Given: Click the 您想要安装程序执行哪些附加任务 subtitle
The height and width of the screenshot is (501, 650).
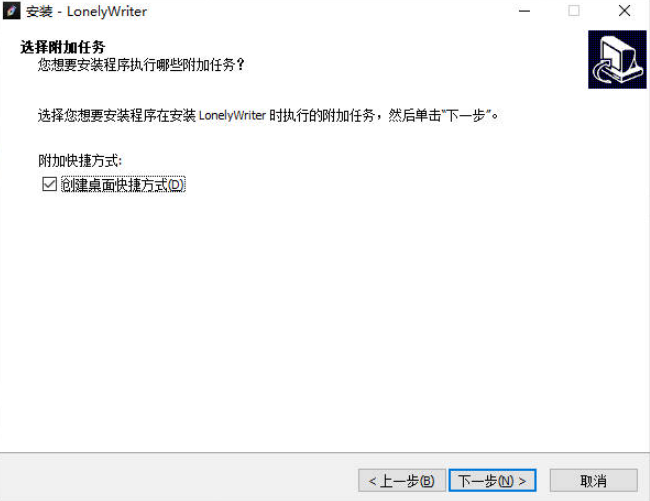Looking at the screenshot, I should [141, 65].
